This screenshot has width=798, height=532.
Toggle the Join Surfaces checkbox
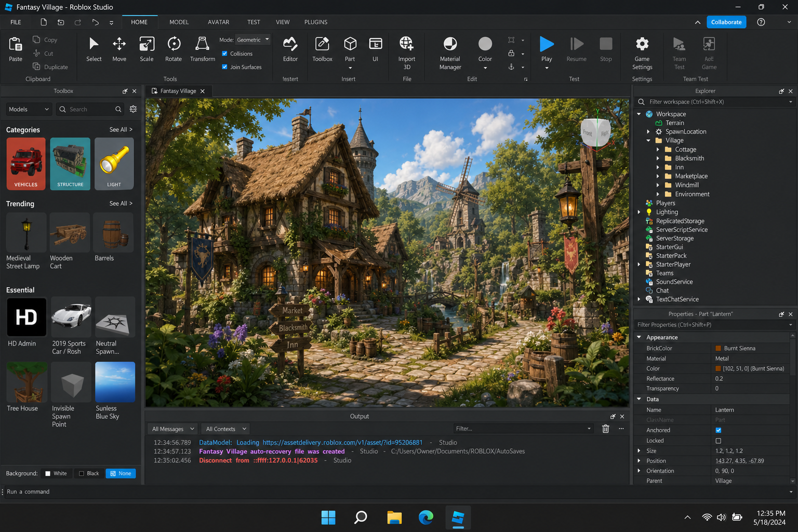[x=224, y=67]
